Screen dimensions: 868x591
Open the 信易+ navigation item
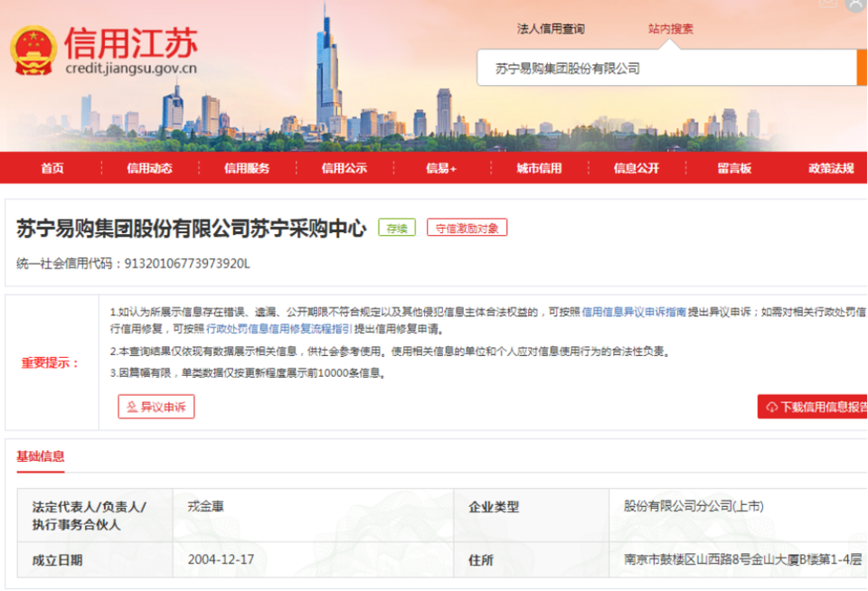pyautogui.click(x=441, y=168)
